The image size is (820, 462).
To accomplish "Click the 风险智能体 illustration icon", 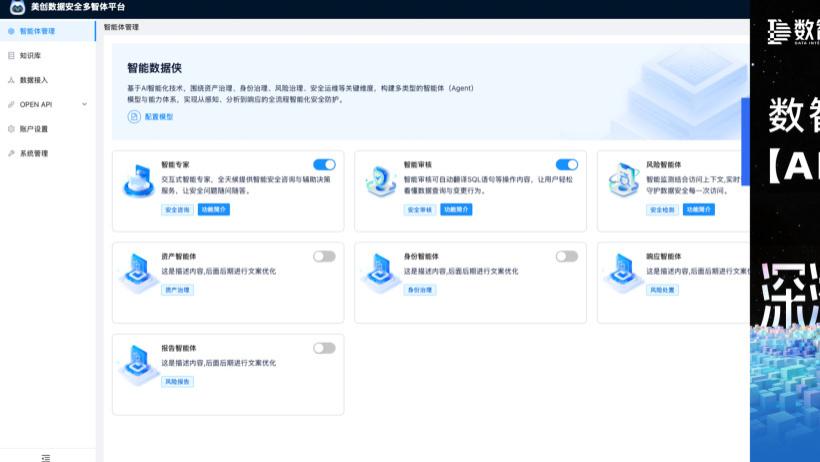I will click(623, 181).
